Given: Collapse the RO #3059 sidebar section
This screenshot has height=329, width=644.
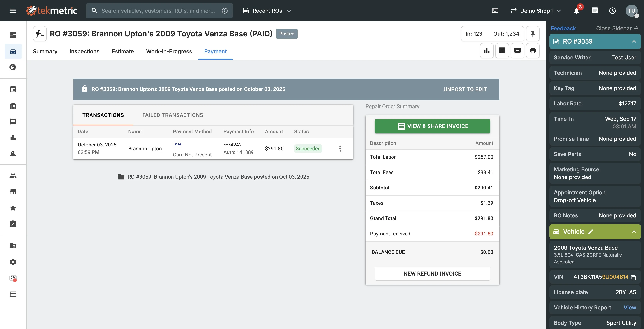Looking at the screenshot, I should tap(634, 41).
